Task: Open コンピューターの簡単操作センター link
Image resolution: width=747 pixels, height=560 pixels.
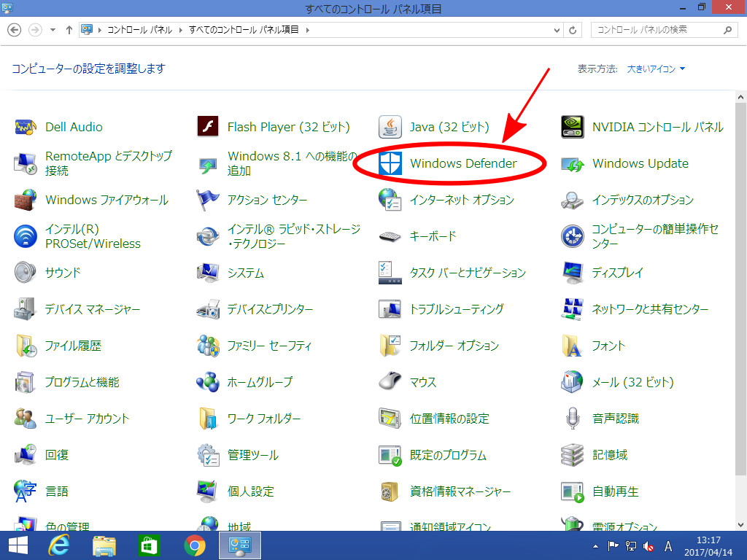Action: [655, 236]
